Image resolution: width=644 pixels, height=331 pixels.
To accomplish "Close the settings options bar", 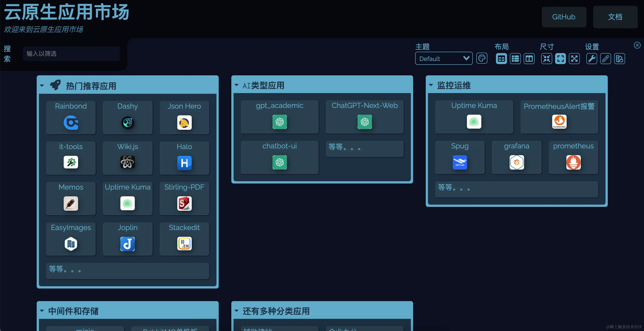I will coord(637,45).
